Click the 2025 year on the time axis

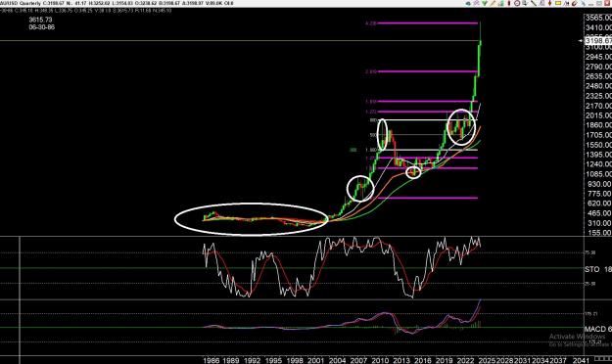click(487, 360)
